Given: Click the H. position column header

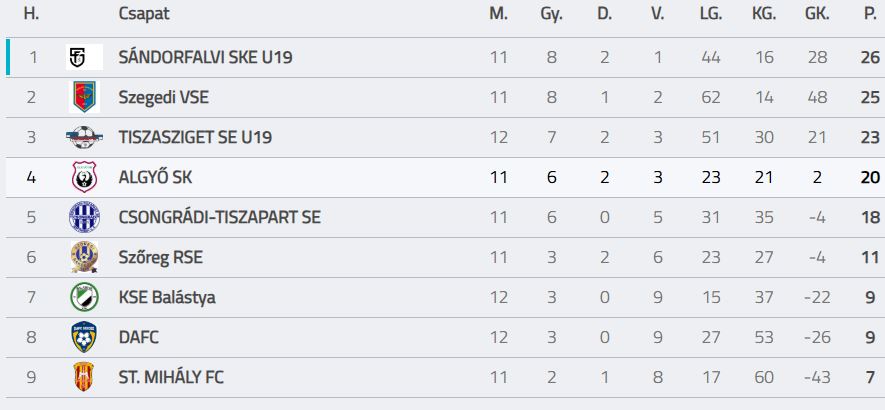Looking at the screenshot, I should click(31, 14).
